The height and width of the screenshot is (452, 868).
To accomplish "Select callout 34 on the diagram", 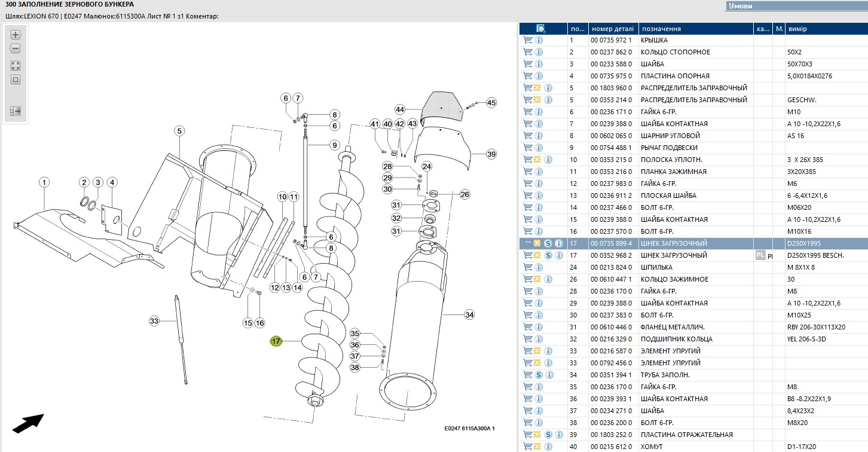I will (x=469, y=314).
